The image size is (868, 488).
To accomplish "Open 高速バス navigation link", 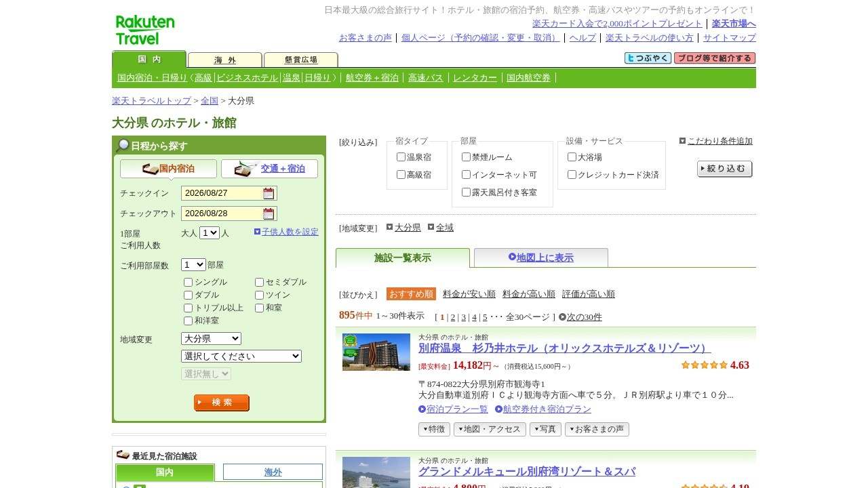I will [x=426, y=78].
